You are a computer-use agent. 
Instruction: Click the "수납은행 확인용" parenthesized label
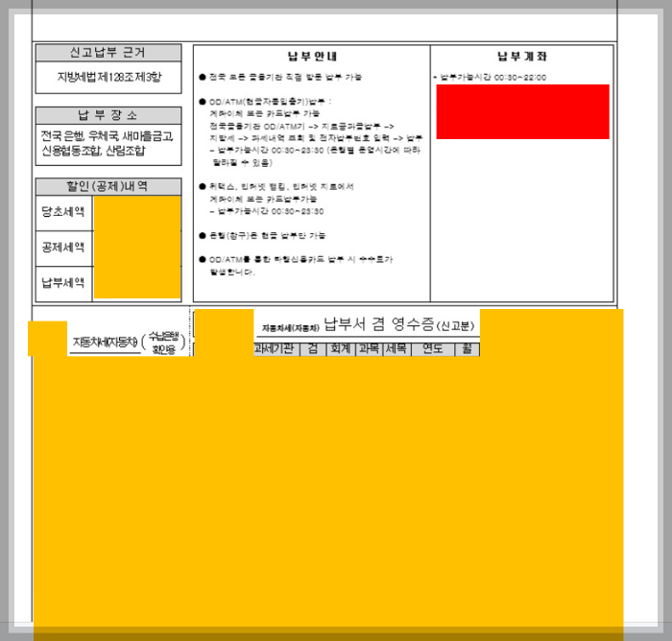click(x=164, y=343)
